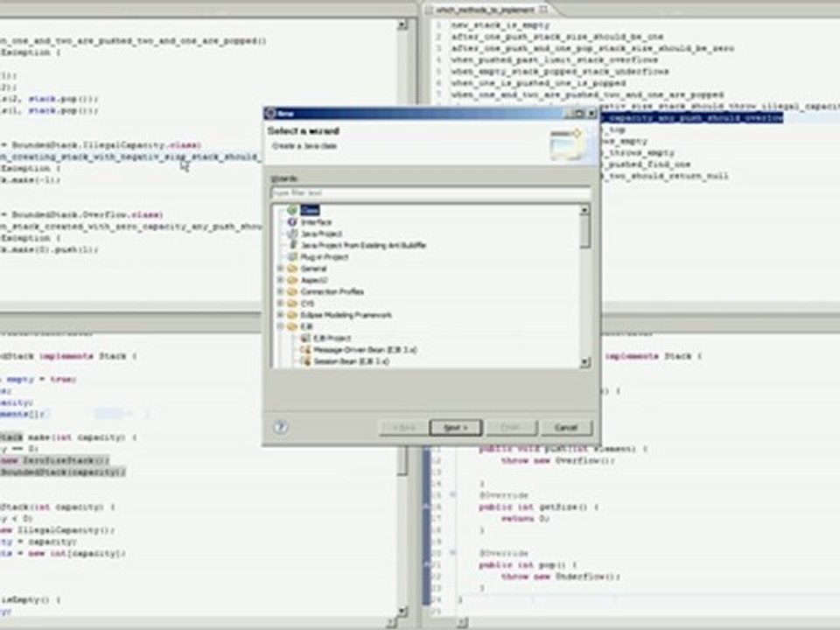Click the Java Project icon
This screenshot has width=840, height=630.
click(292, 234)
